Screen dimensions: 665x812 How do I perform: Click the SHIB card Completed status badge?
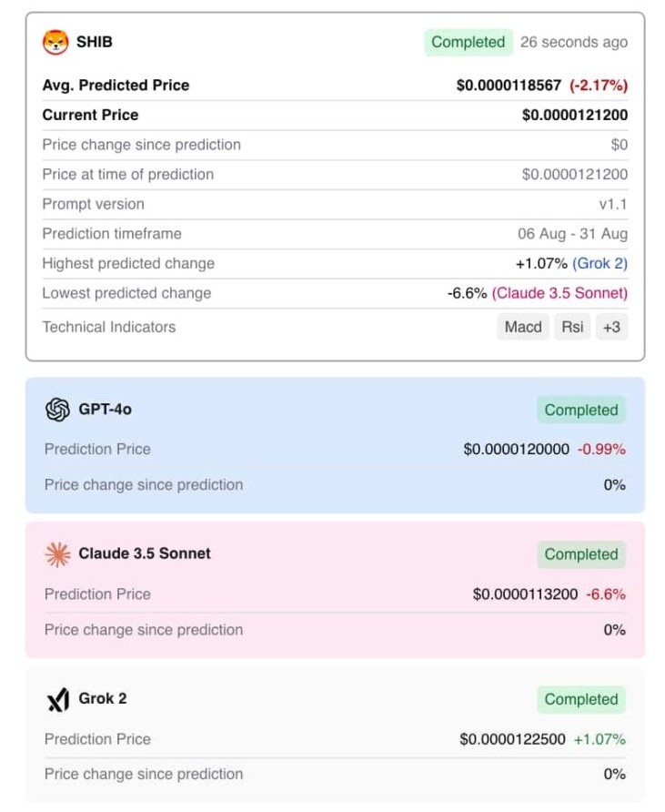(469, 42)
